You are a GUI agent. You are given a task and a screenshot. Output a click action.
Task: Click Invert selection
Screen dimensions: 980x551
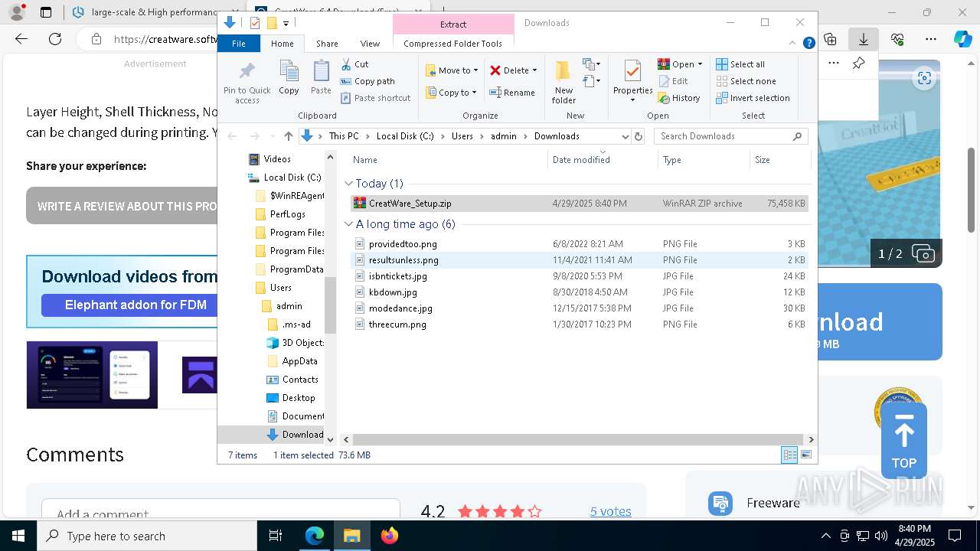pos(753,98)
